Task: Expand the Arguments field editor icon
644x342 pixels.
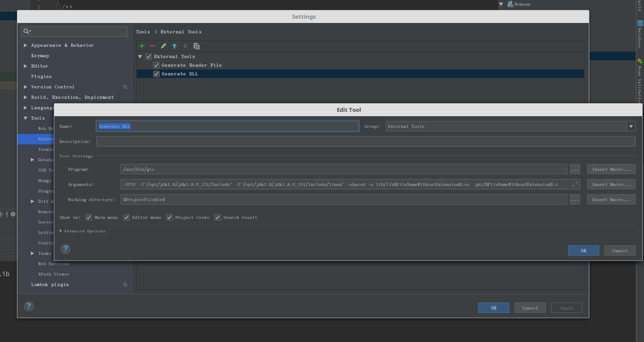Action: coord(575,184)
